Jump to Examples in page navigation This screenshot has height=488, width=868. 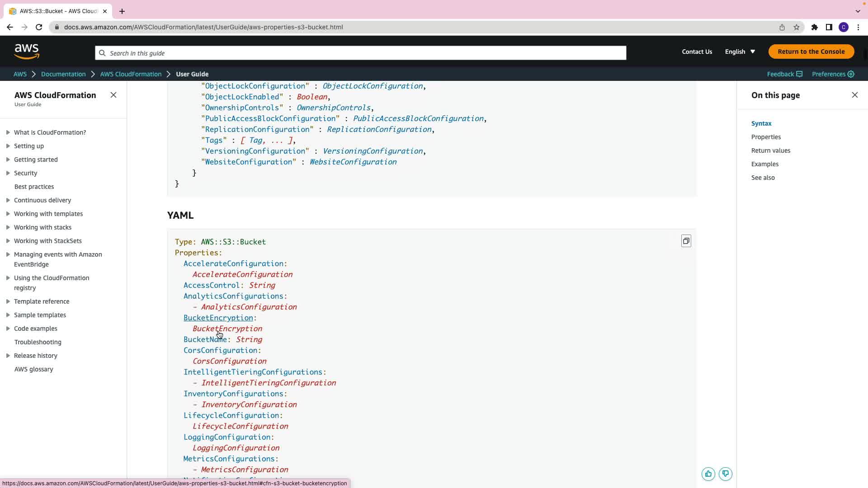click(x=764, y=164)
